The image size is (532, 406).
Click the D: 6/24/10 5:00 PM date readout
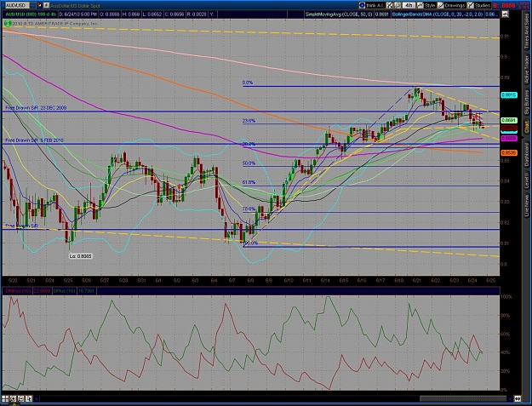[x=78, y=14]
